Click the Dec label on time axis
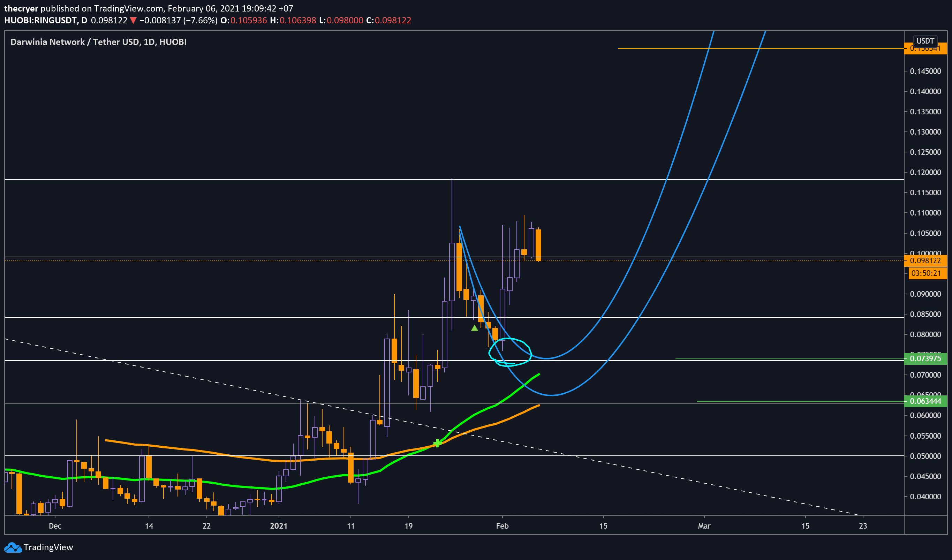The width and height of the screenshot is (952, 560). click(55, 526)
